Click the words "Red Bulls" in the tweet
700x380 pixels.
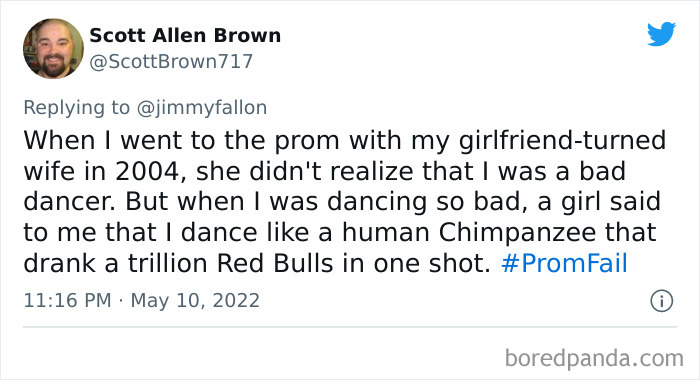pyautogui.click(x=275, y=263)
